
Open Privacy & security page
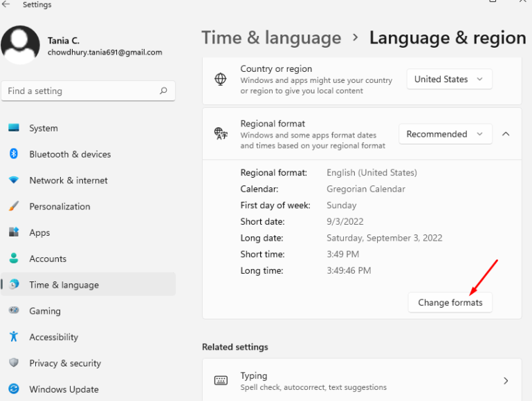pos(89,363)
